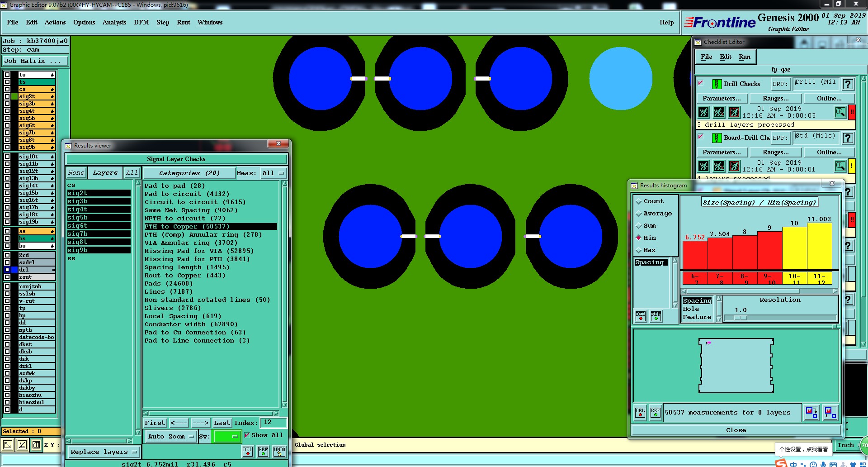Run Board-Drill Checks inside profile icon
Image resolution: width=868 pixels, height=467 pixels.
734,166
